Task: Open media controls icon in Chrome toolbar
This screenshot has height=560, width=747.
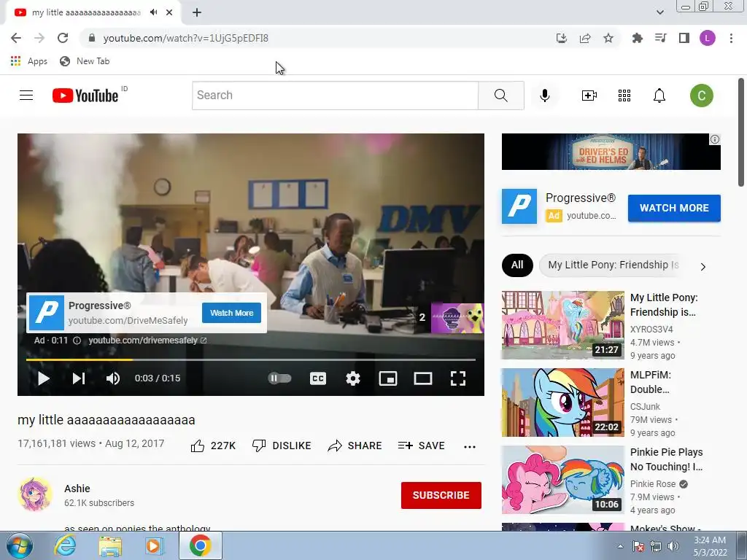Action: (660, 38)
